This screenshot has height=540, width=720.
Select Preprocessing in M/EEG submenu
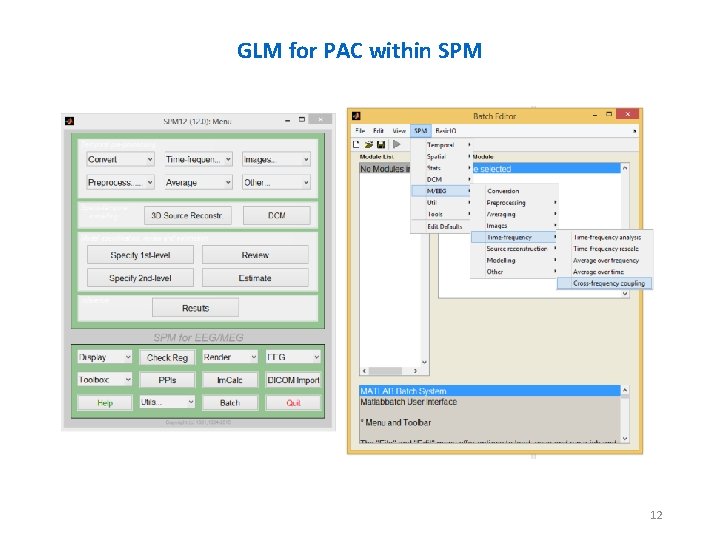tap(514, 202)
